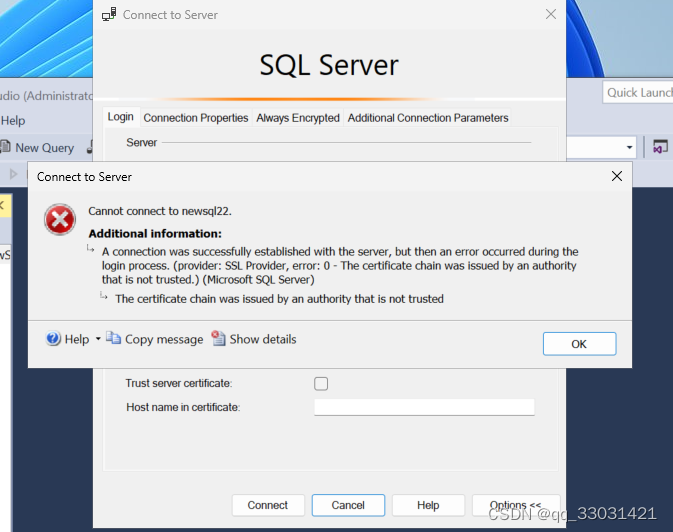Image resolution: width=673 pixels, height=532 pixels.
Task: Collapse with Options << button
Action: tap(515, 505)
